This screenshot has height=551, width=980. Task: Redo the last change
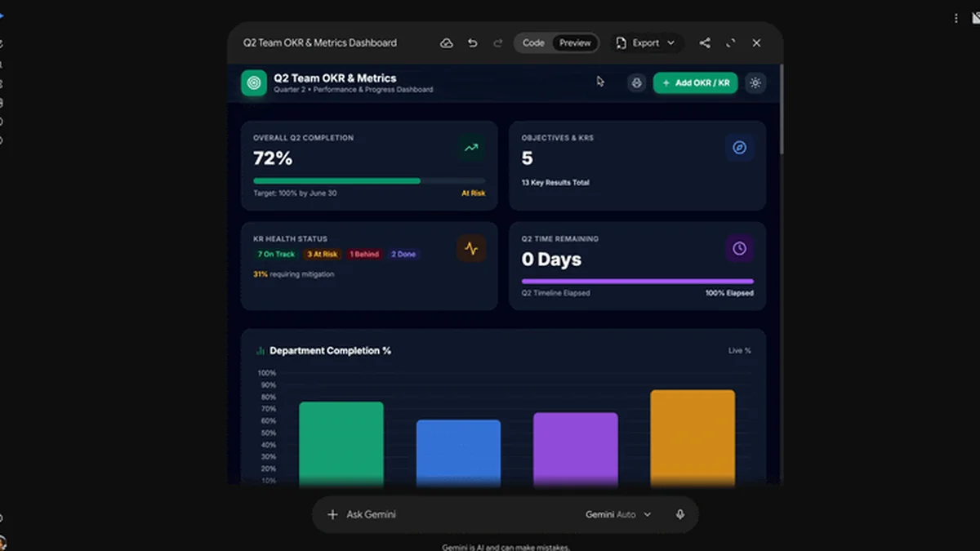click(x=498, y=43)
